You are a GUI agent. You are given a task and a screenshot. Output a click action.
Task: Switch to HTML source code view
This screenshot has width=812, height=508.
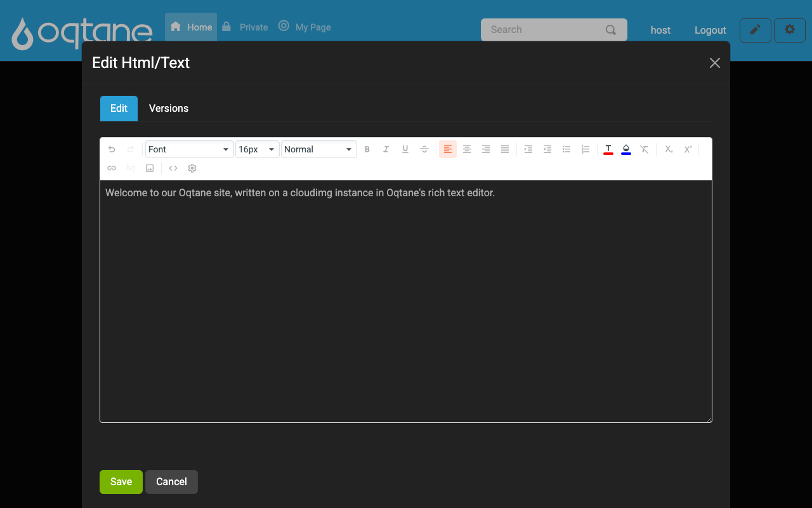click(173, 168)
